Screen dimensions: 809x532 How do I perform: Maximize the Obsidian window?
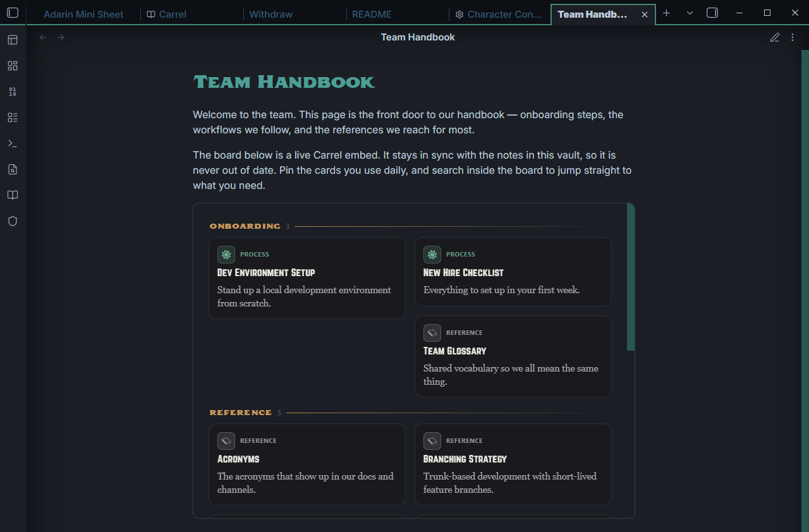click(x=767, y=13)
